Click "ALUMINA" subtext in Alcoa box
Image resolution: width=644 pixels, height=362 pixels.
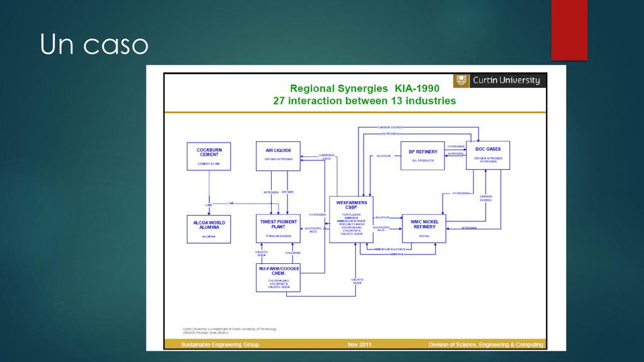coord(209,236)
